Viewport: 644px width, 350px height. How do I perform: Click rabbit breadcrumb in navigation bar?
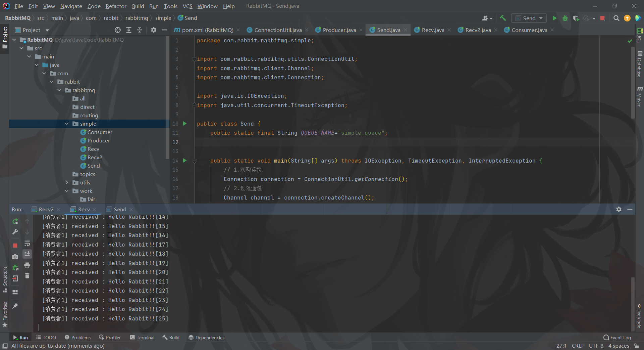pyautogui.click(x=111, y=18)
